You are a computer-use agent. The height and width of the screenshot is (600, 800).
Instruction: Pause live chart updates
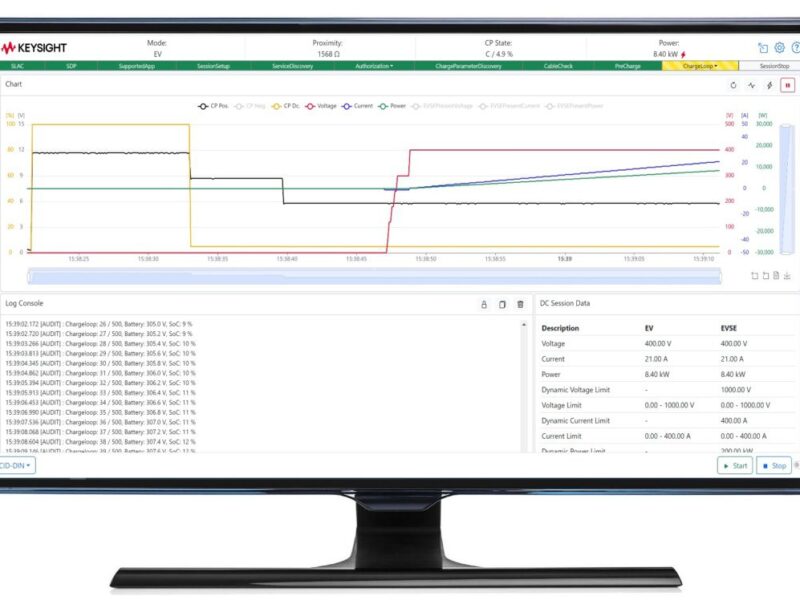point(786,86)
